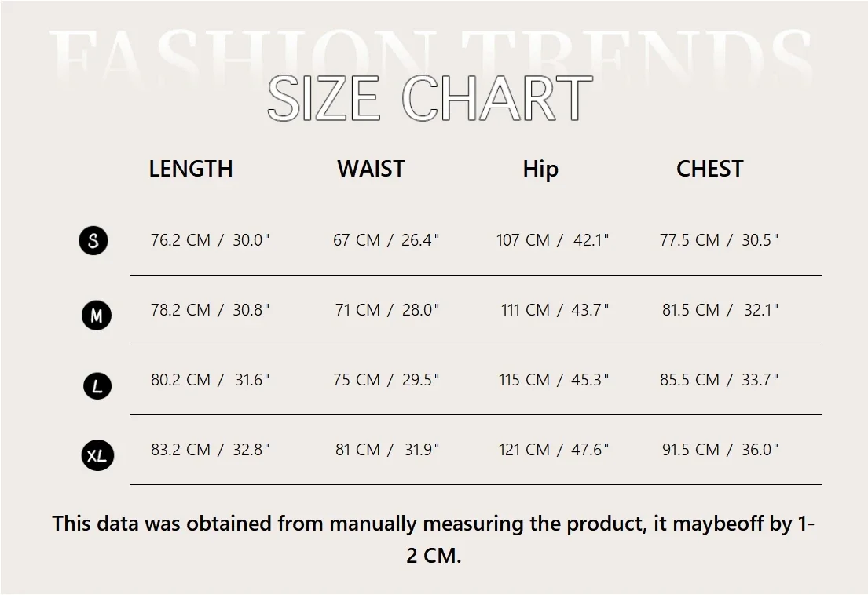This screenshot has width=868, height=595.
Task: Click the Hip column header
Action: (540, 169)
